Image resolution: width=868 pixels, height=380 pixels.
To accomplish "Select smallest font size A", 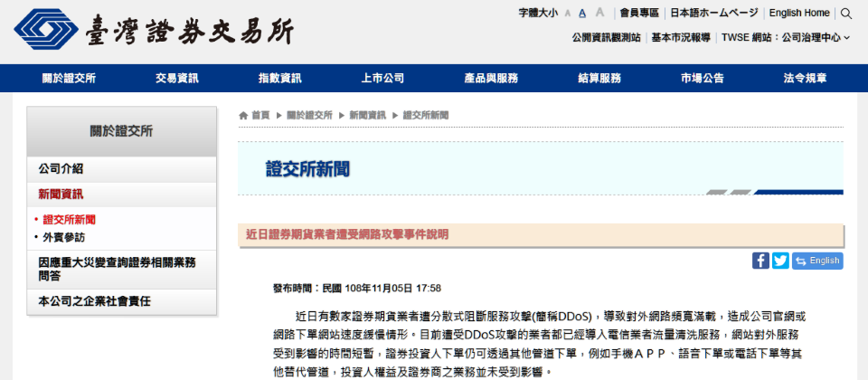I will [568, 14].
